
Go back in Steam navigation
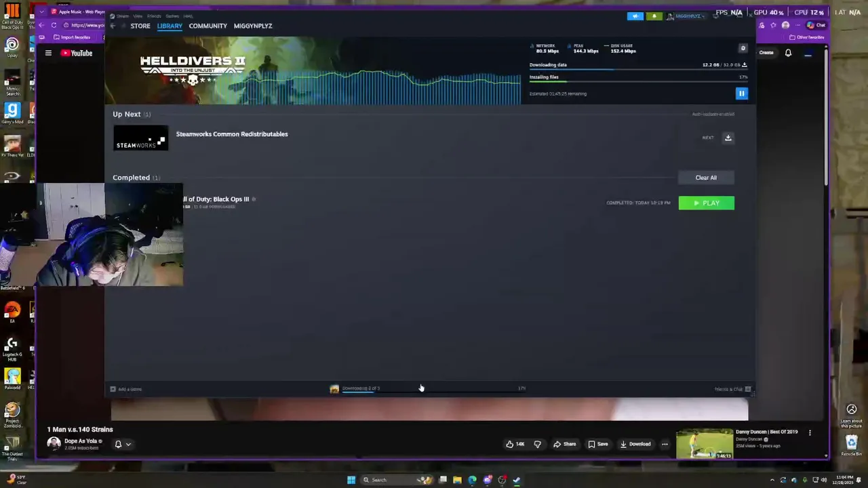point(113,26)
